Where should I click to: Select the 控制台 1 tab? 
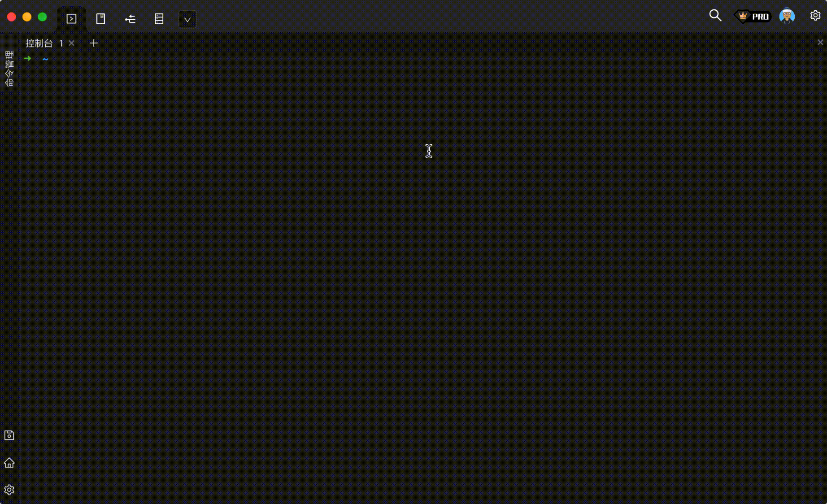(x=44, y=43)
